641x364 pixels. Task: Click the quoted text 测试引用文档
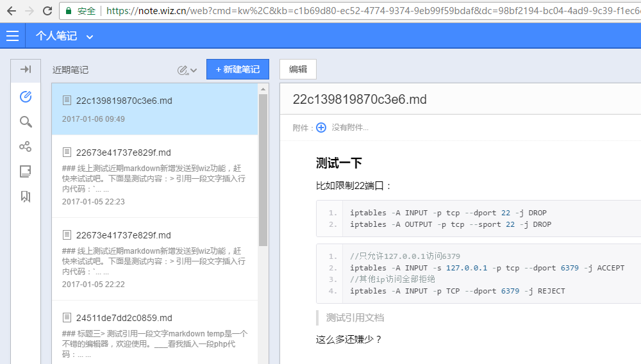pyautogui.click(x=355, y=318)
